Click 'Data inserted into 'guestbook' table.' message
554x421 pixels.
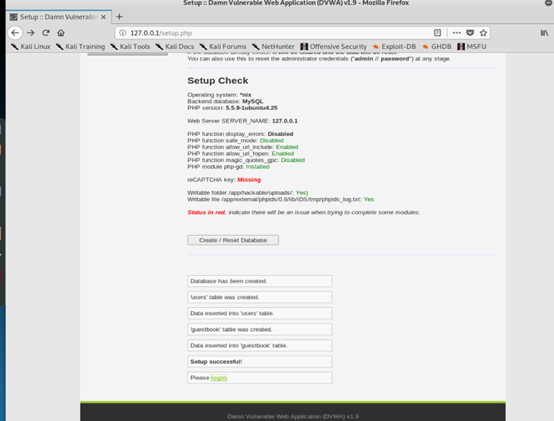click(x=260, y=345)
